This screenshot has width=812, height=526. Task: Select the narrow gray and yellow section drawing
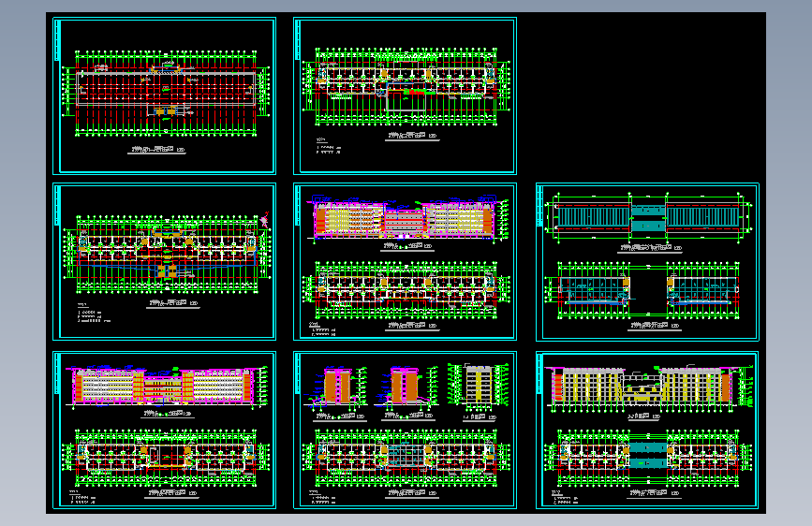click(x=478, y=386)
